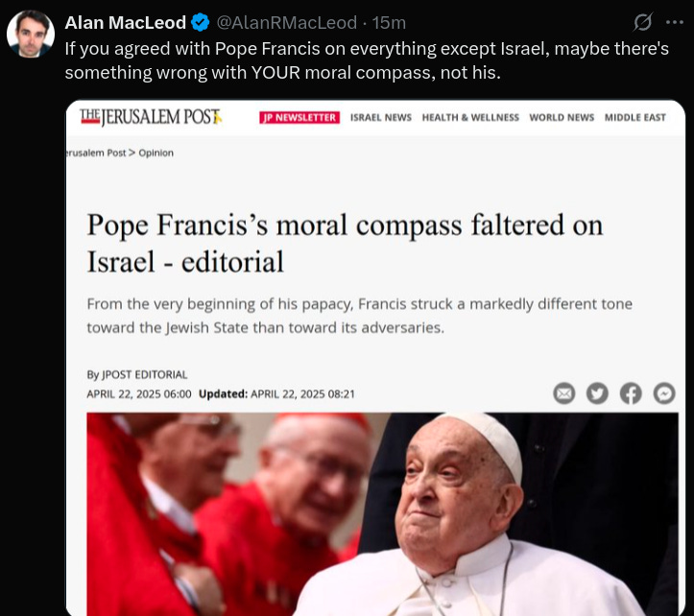Follow the Opinion breadcrumb link

click(x=156, y=154)
